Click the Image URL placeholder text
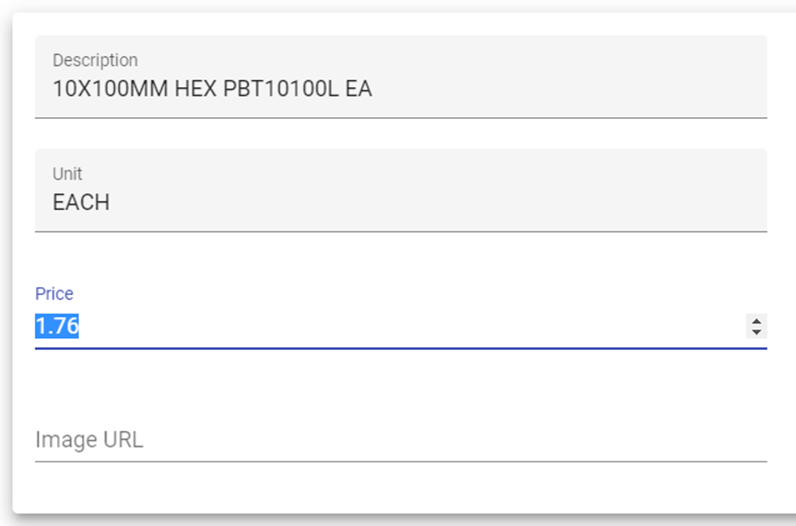 (89, 440)
